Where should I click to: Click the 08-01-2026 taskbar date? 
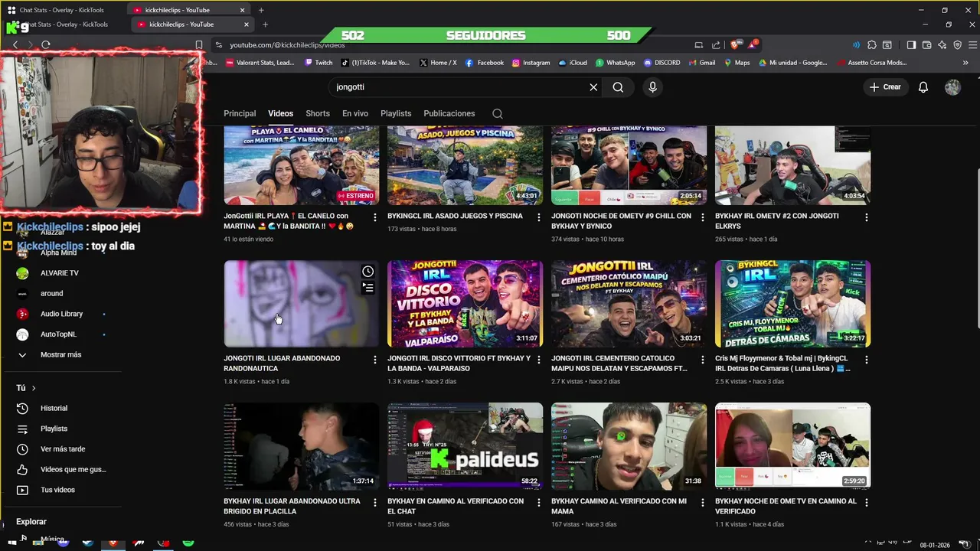pos(935,545)
